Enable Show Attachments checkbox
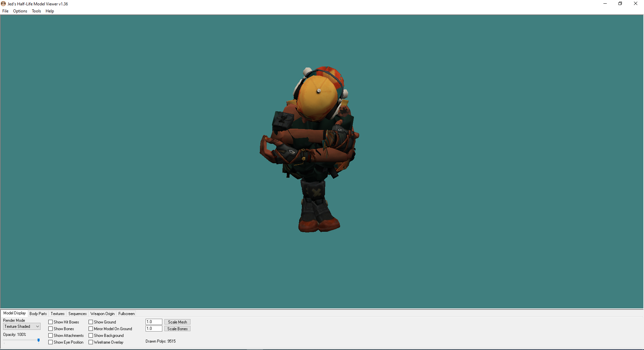Image resolution: width=644 pixels, height=350 pixels. (51, 336)
